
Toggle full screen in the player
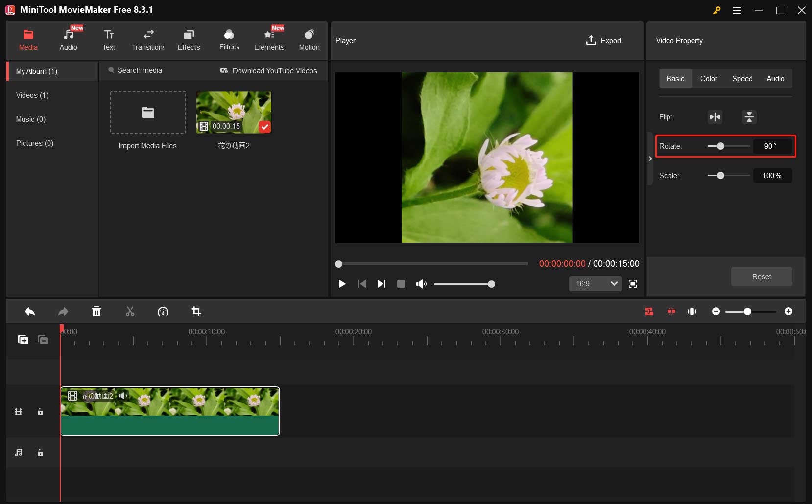point(633,284)
